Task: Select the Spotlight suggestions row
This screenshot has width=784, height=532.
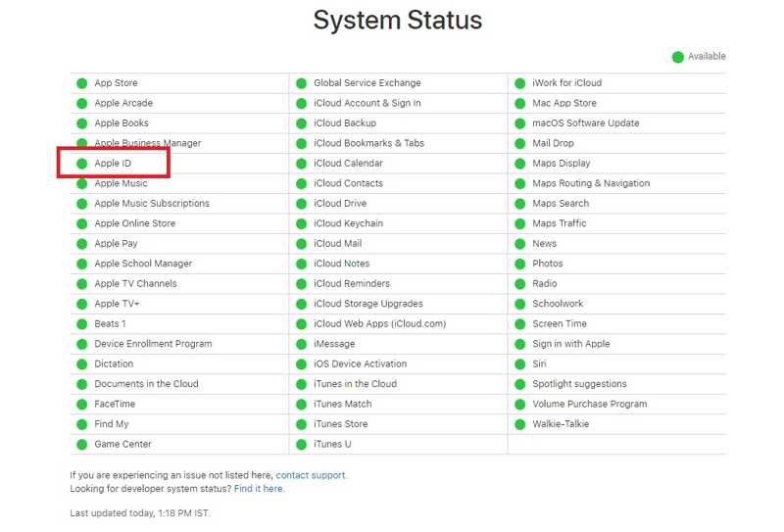Action: point(617,384)
